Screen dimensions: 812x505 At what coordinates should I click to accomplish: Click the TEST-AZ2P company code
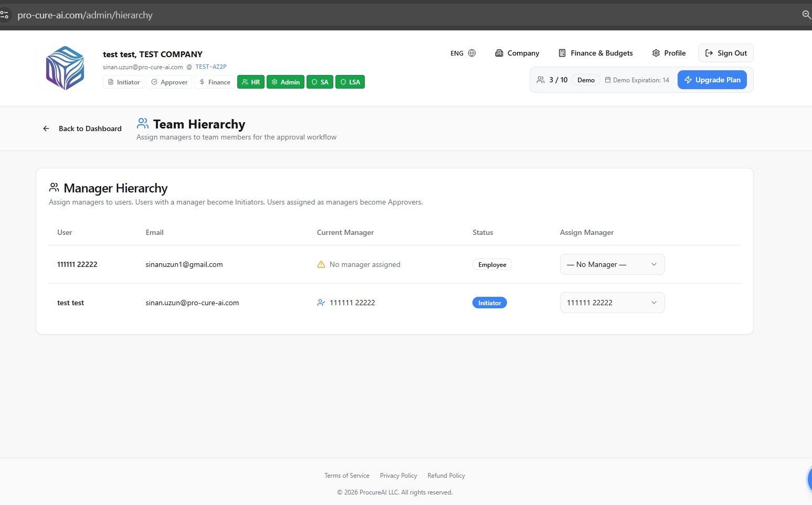click(211, 67)
